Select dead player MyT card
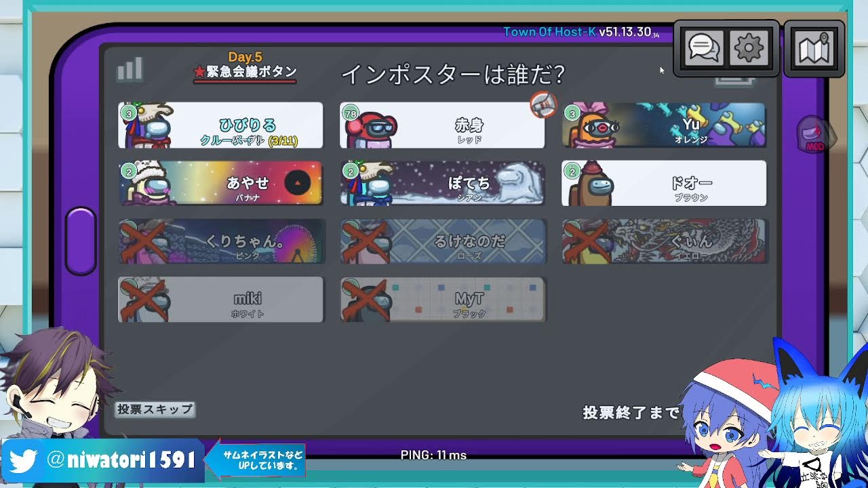 [442, 300]
